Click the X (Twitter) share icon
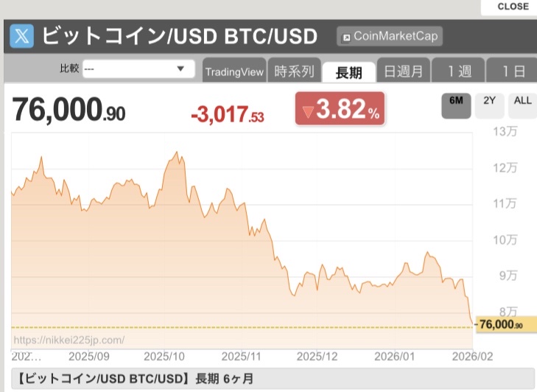This screenshot has width=537, height=392. click(x=23, y=36)
